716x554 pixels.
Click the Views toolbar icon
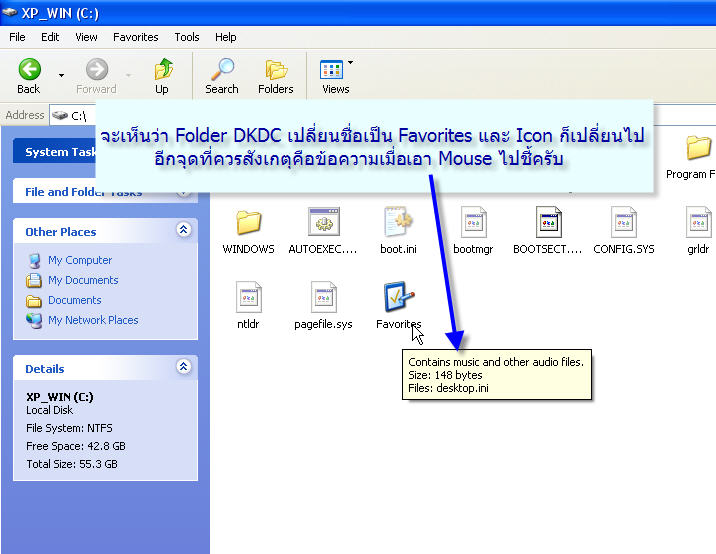point(332,70)
